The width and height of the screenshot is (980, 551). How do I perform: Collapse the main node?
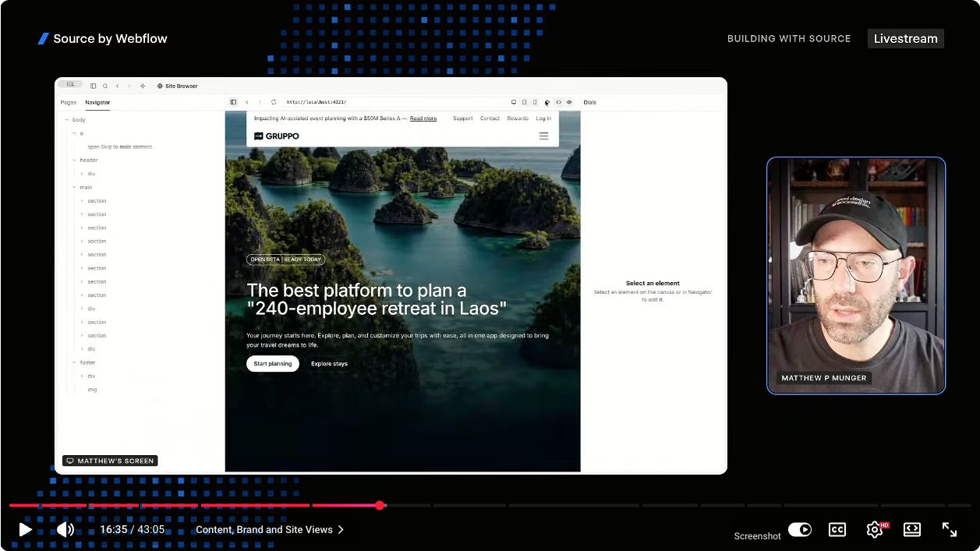pos(74,187)
